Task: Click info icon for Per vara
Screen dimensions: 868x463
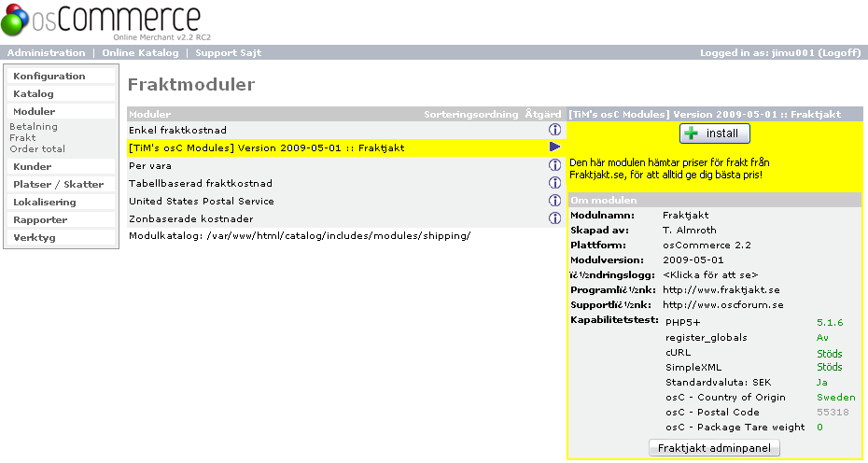Action: point(554,165)
